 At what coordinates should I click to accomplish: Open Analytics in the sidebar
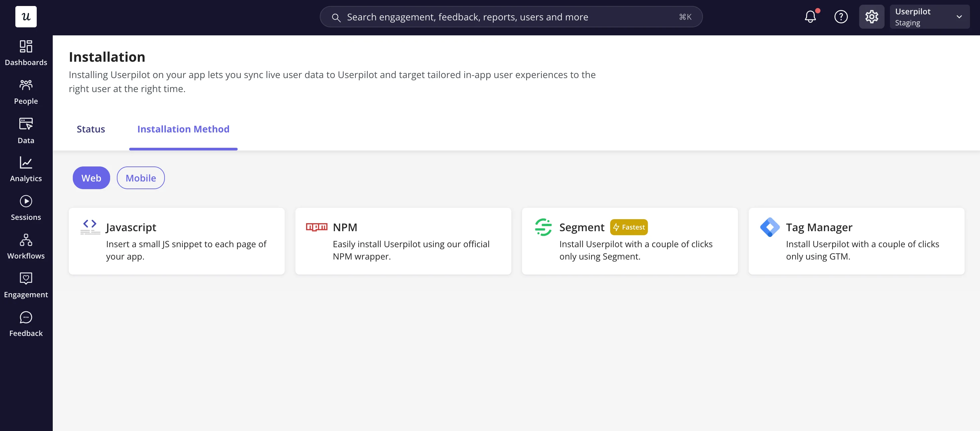26,169
